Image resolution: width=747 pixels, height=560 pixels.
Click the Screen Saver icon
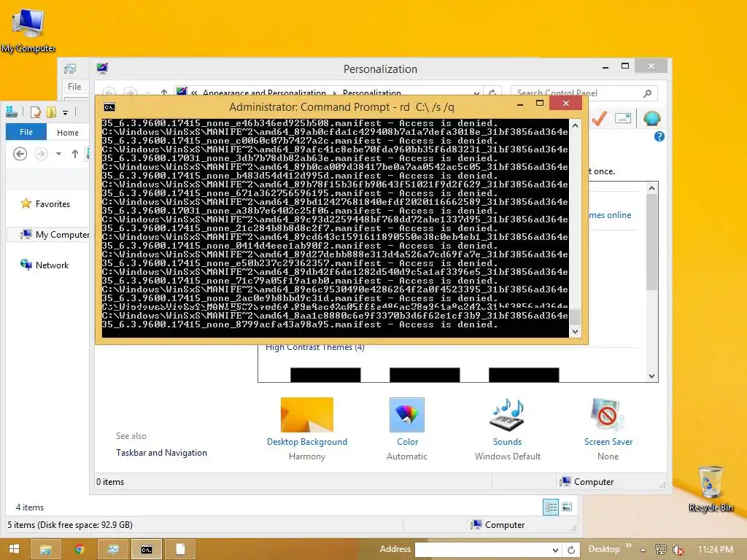point(607,415)
